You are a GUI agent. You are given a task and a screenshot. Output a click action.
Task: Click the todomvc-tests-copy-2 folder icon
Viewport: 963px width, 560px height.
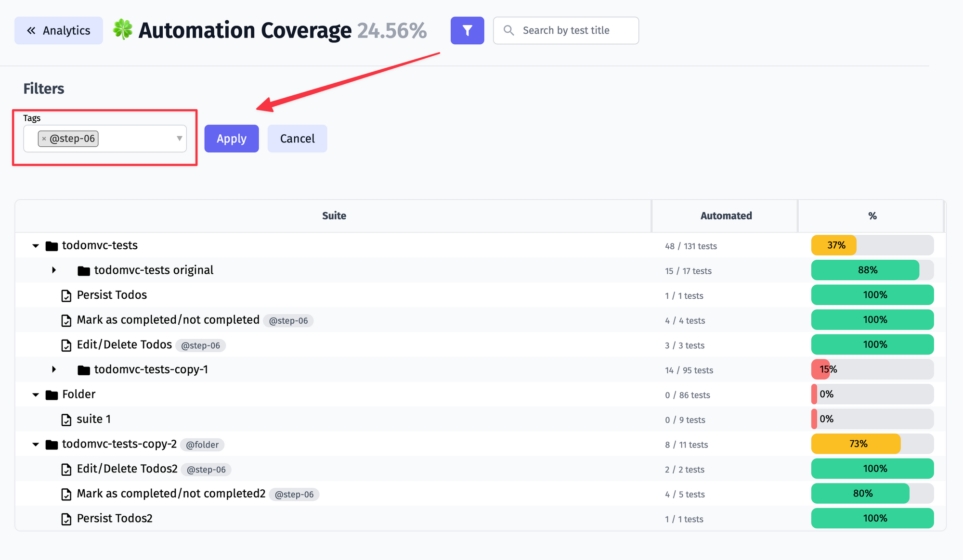pos(52,445)
